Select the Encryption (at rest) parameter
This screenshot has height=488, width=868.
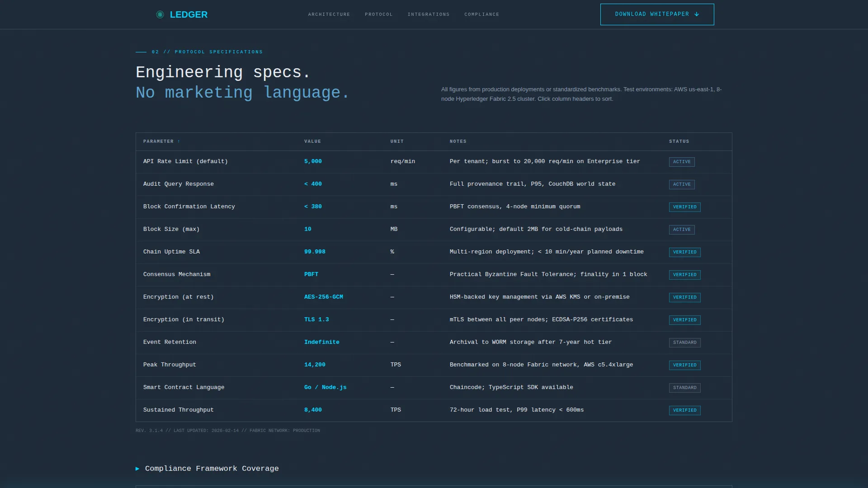click(179, 297)
